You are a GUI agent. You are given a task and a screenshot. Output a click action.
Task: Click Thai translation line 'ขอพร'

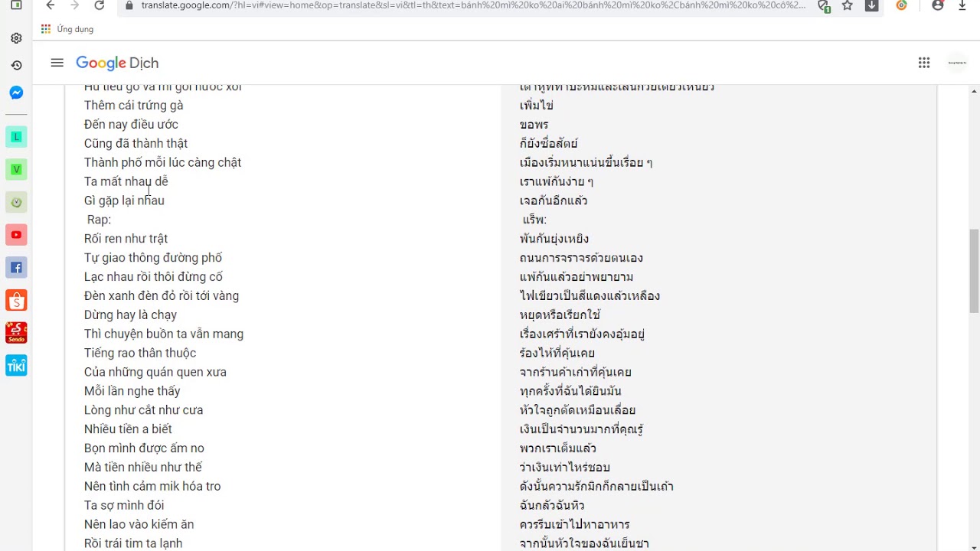534,124
